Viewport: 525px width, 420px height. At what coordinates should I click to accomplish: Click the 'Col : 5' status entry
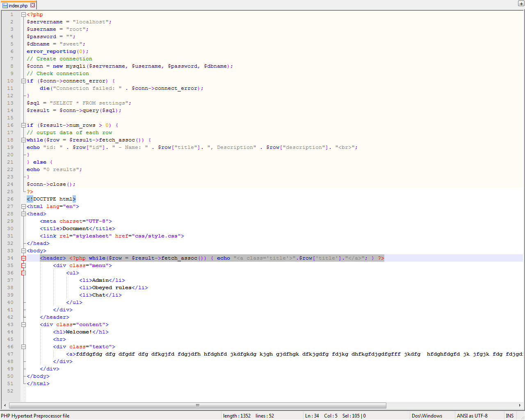pos(331,415)
